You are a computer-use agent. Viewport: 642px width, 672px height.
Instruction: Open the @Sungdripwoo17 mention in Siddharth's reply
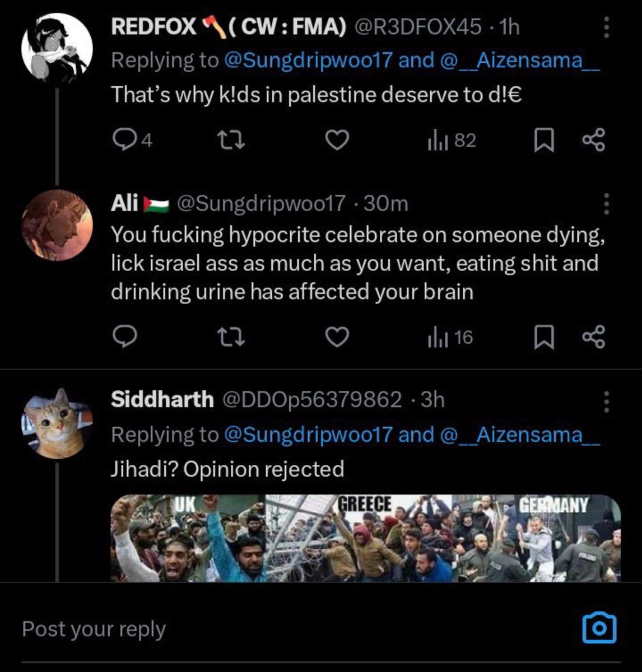(308, 435)
